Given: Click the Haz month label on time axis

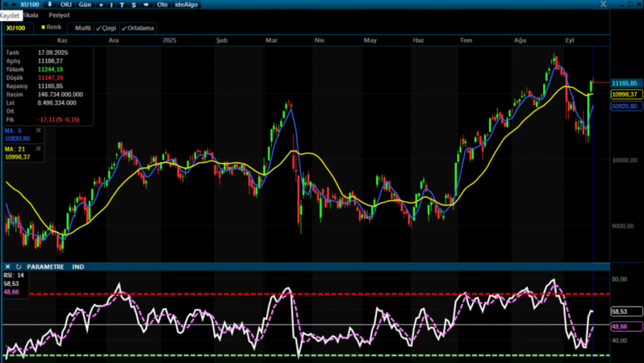Looking at the screenshot, I should (x=418, y=40).
